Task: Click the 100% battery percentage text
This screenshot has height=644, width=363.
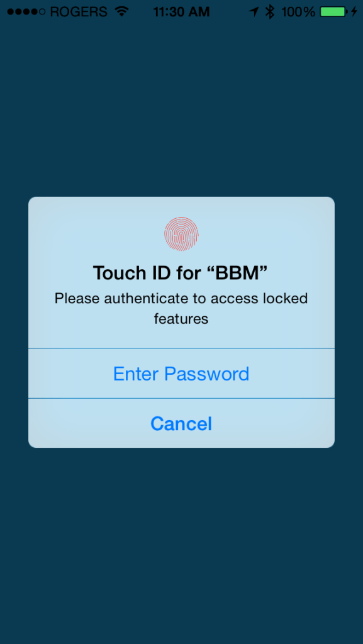Action: (x=298, y=11)
